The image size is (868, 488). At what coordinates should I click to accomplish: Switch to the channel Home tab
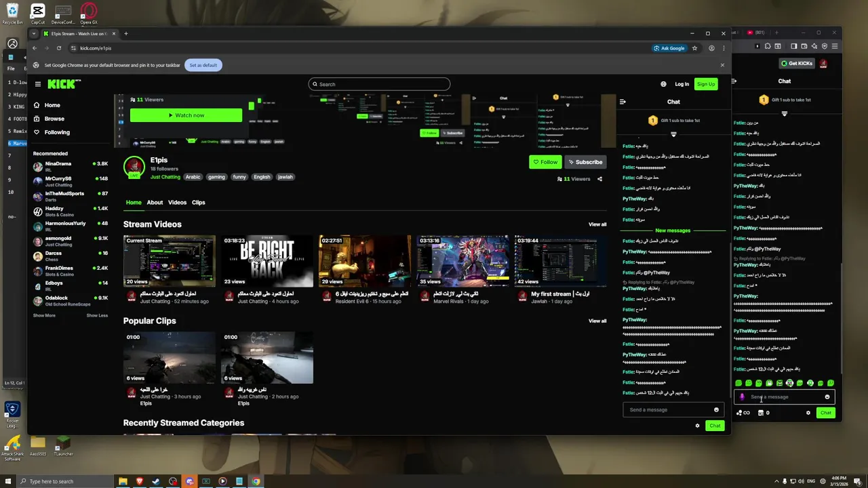134,202
